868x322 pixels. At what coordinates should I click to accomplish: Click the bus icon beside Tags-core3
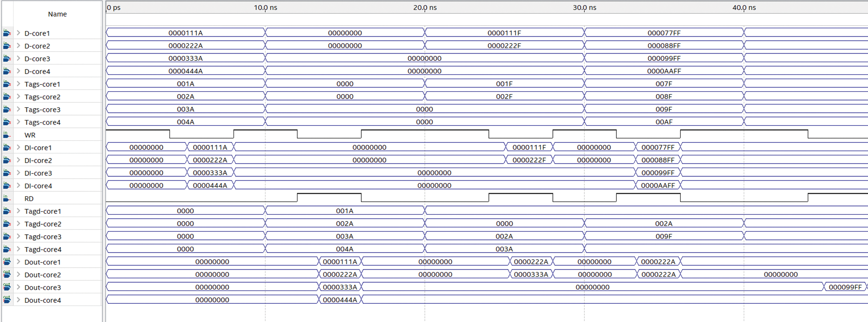coord(7,110)
